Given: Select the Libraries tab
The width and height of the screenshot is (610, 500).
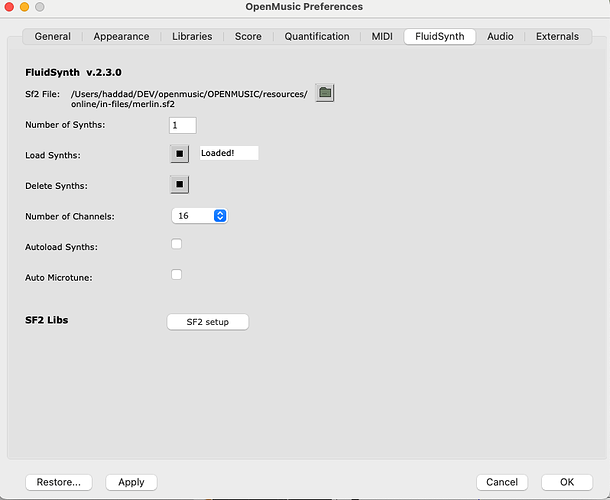Looking at the screenshot, I should (x=192, y=37).
